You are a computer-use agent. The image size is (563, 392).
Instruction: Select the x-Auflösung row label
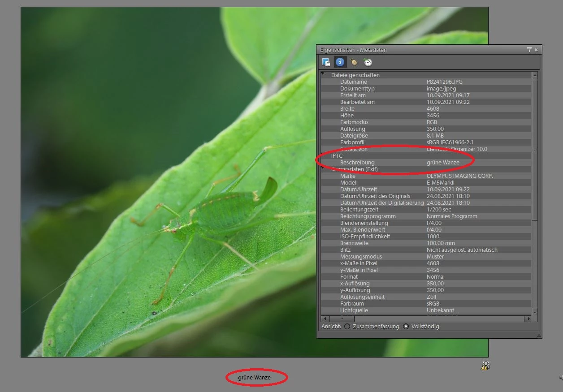click(355, 283)
